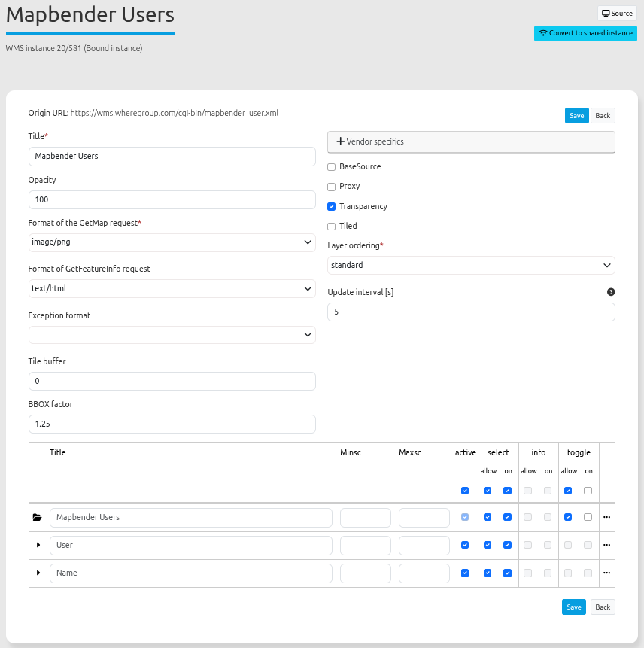Open the Mapbender Users row three-dots menu

tap(606, 517)
